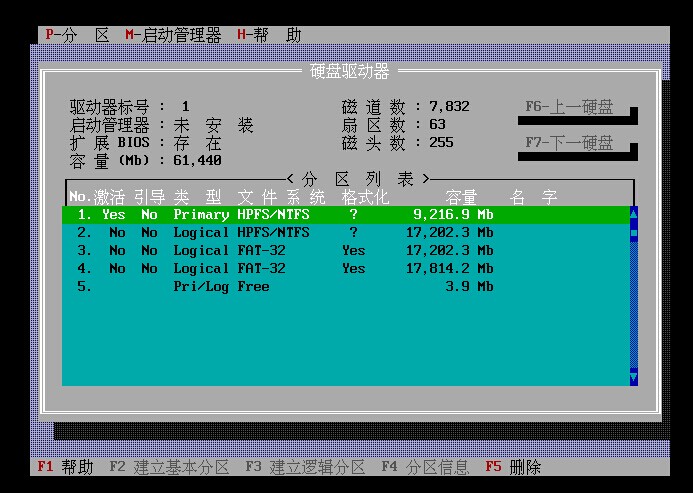Click F1 帮助 in the bottom bar
Screen dimensions: 693x493
pos(65,467)
